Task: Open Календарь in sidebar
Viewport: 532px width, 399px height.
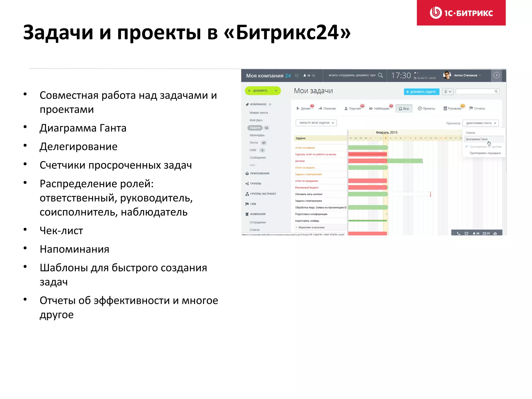Action: (257, 135)
